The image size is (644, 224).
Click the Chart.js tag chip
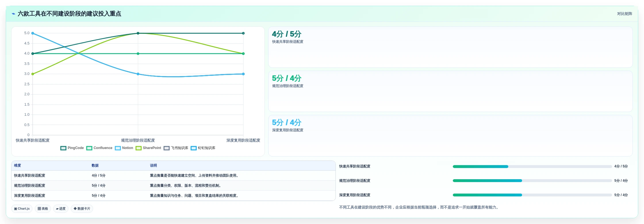point(22,209)
